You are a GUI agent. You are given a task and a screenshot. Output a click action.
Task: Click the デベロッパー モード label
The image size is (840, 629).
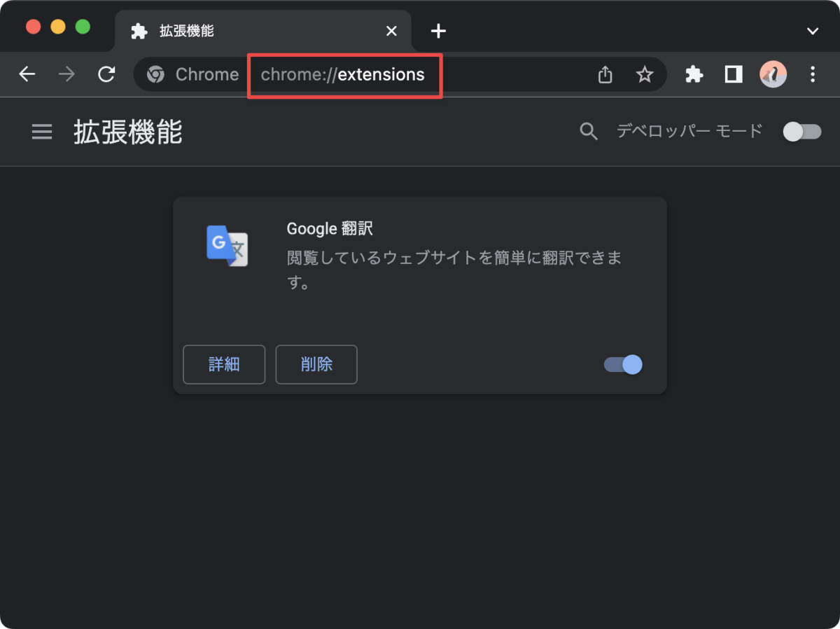(x=689, y=131)
